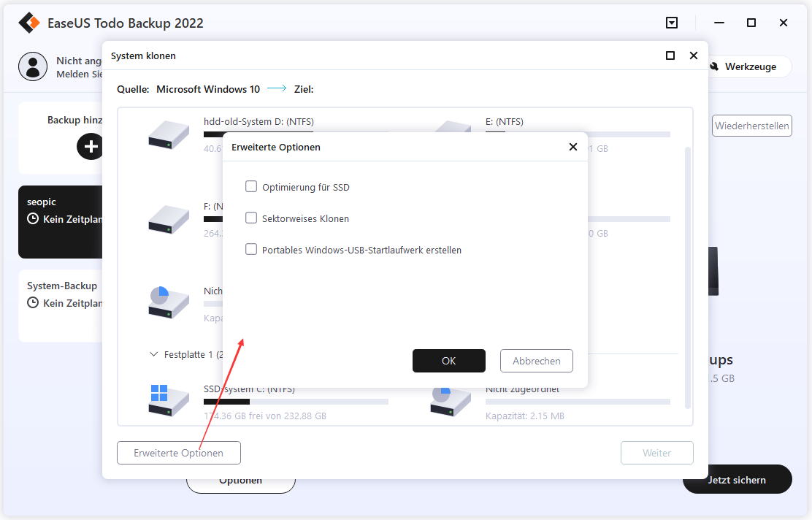
Task: Enable the Optimierung für SSD checkbox
Action: (x=251, y=186)
